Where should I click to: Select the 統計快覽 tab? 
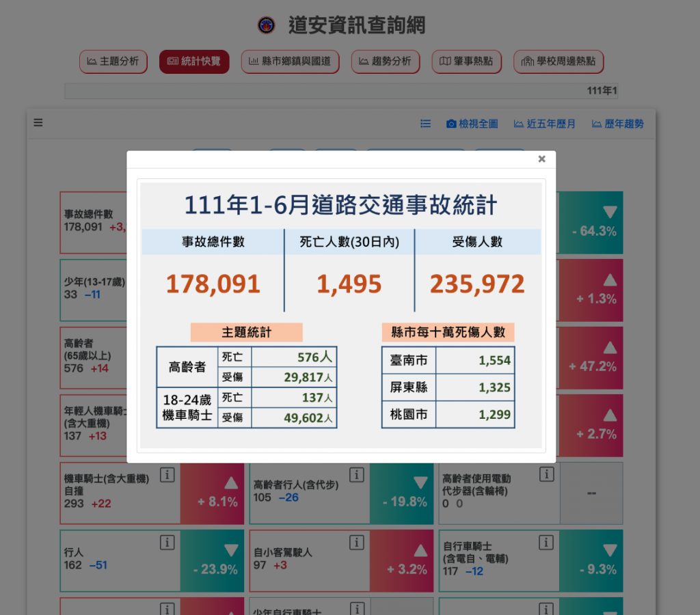[x=194, y=61]
